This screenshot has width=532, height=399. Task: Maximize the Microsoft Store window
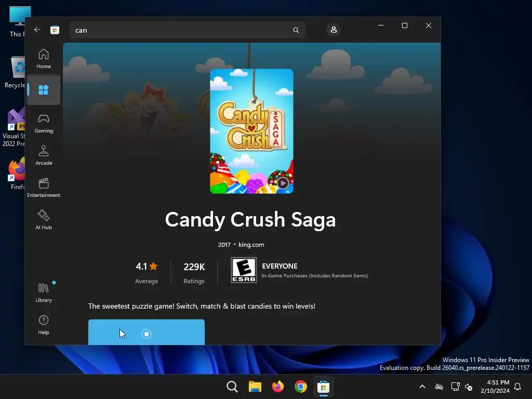pyautogui.click(x=404, y=25)
